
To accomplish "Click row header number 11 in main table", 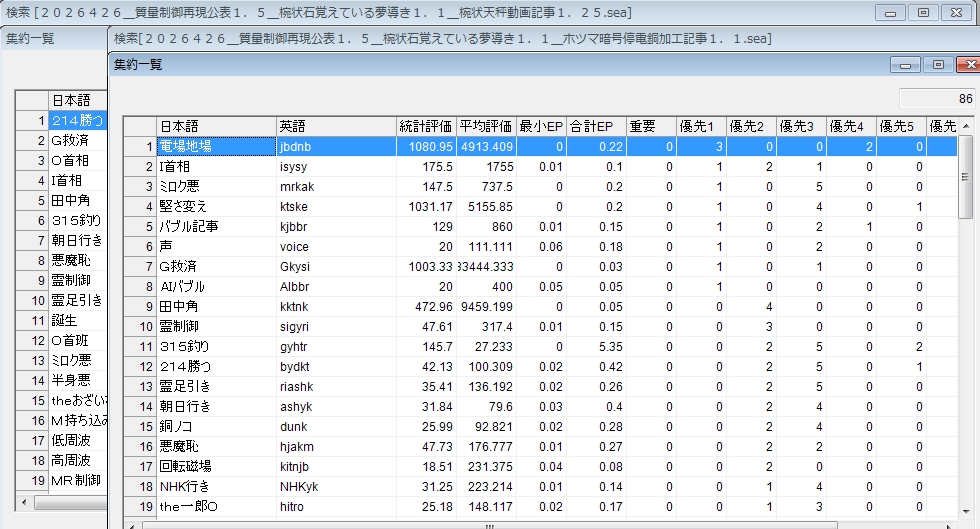I will coord(140,346).
